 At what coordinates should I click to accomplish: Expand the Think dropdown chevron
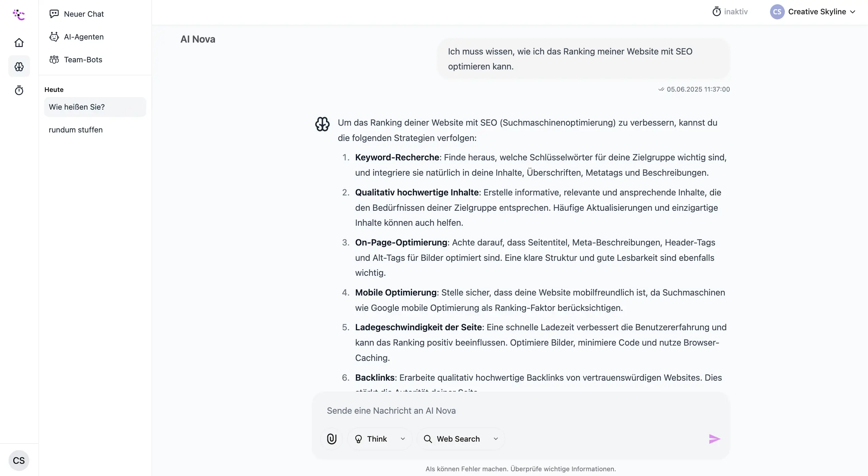tap(403, 439)
